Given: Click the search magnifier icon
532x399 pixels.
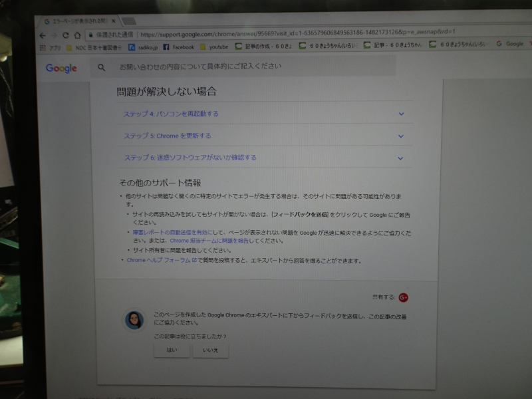Looking at the screenshot, I should click(102, 68).
